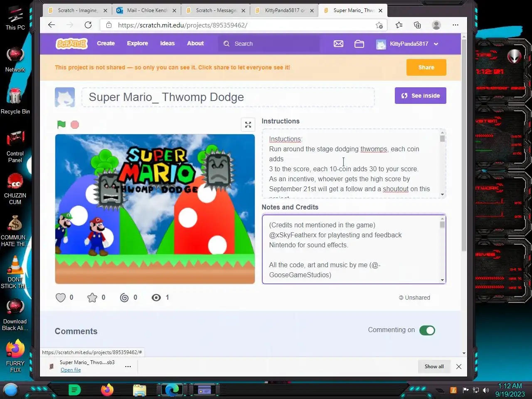532x399 pixels.
Task: Click the add to favorites star in address bar
Action: pos(379,25)
